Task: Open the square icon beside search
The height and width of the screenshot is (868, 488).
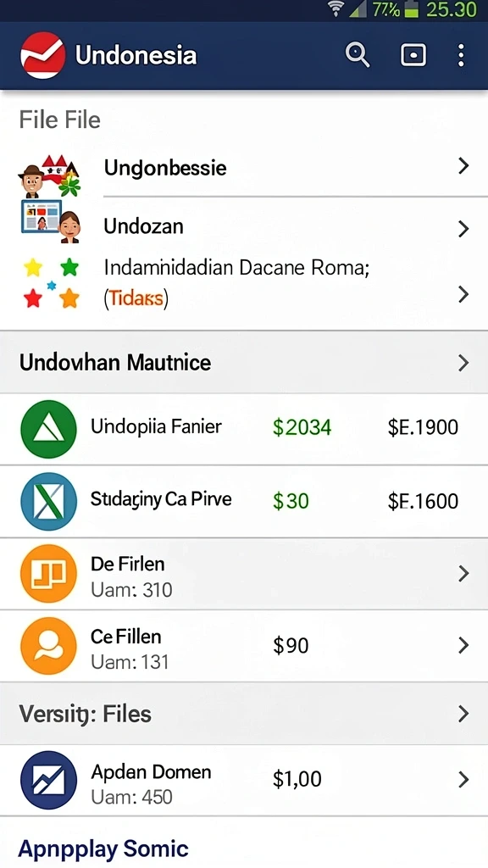Action: [413, 55]
